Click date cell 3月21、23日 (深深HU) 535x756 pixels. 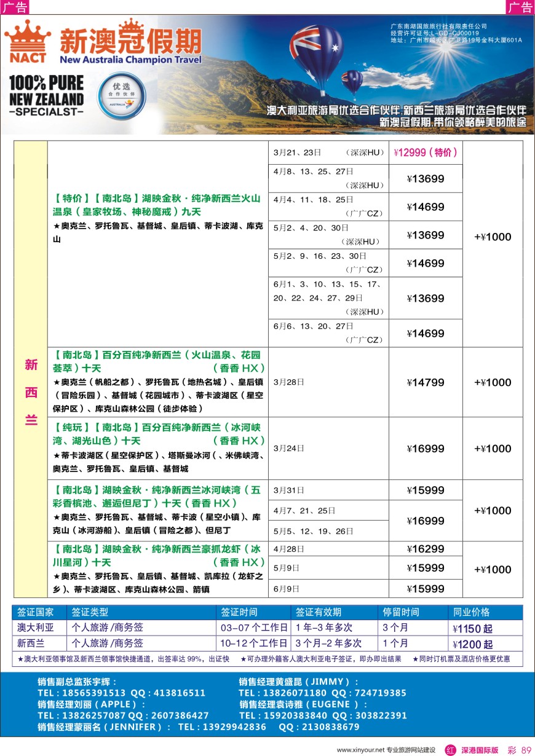coord(329,152)
